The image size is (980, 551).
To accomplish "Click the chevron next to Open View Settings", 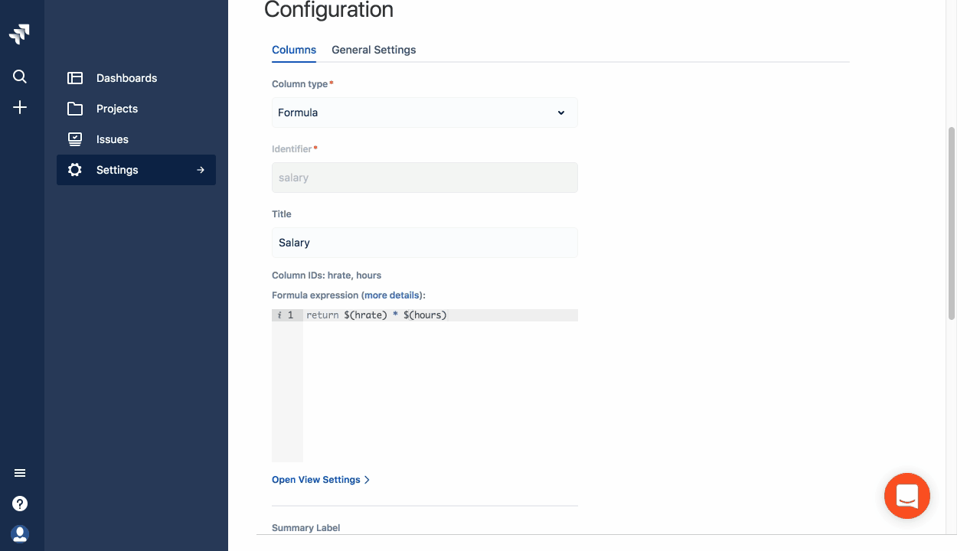I will pos(367,480).
